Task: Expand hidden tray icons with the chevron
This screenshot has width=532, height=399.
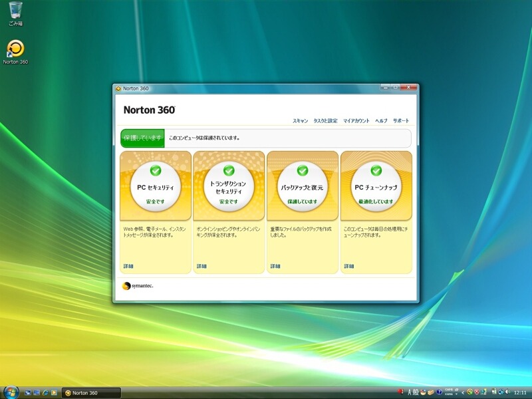Action: [x=463, y=392]
